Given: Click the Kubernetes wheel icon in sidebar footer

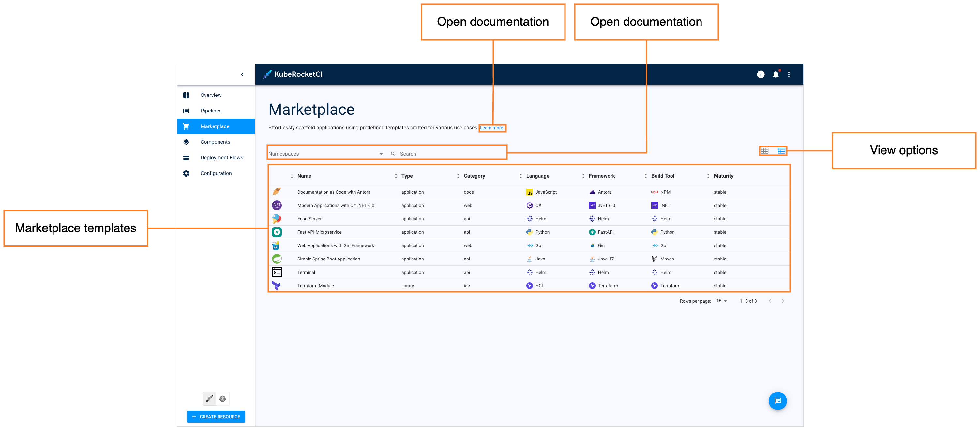Looking at the screenshot, I should click(x=222, y=399).
